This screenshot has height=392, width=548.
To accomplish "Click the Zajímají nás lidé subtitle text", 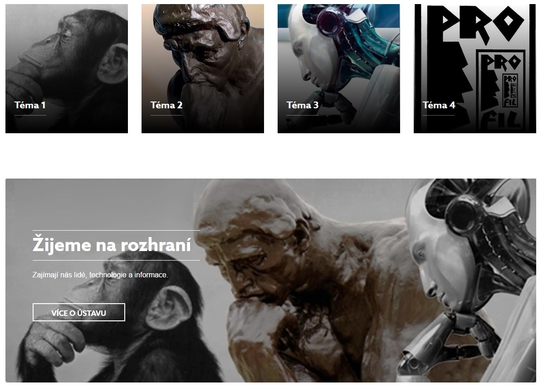I will (100, 275).
